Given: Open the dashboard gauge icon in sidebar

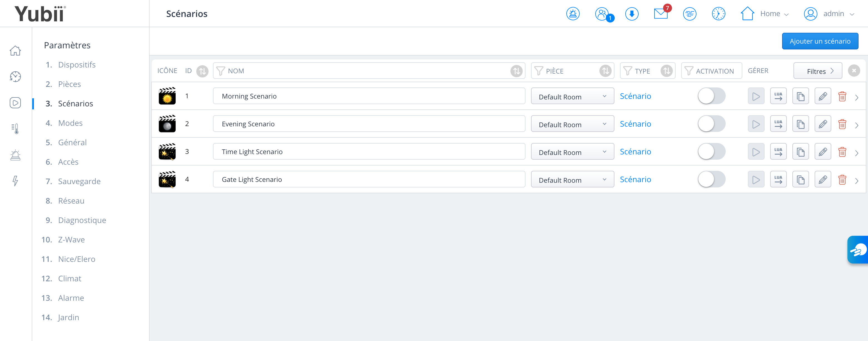Looking at the screenshot, I should (x=15, y=76).
